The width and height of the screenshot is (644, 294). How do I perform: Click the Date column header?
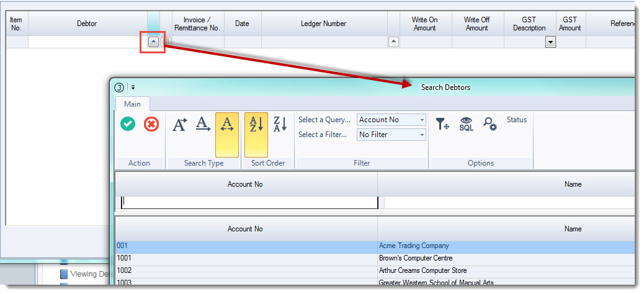243,24
